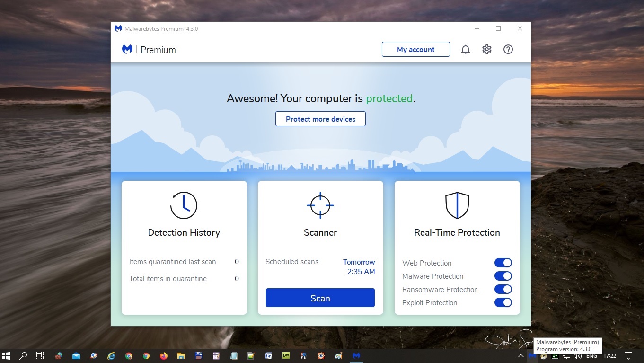This screenshot has height=363, width=644.
Task: Launch Firefox from the taskbar
Action: 164,355
